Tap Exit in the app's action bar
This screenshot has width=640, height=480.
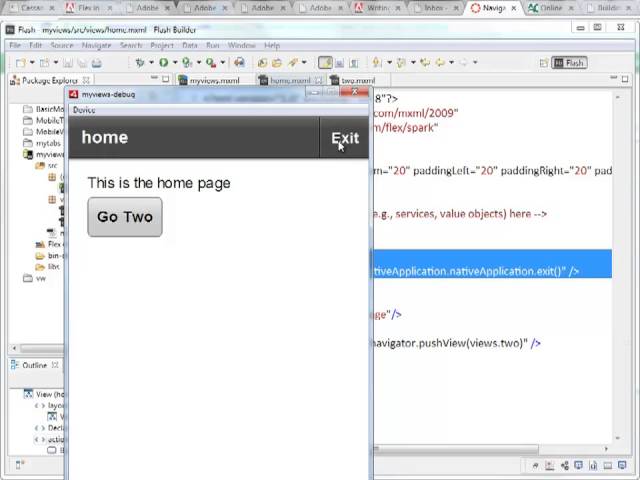pos(345,138)
